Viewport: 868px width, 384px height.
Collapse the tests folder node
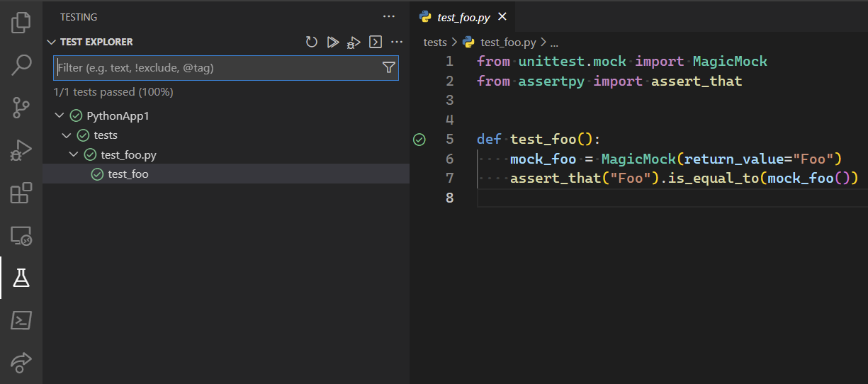[66, 135]
